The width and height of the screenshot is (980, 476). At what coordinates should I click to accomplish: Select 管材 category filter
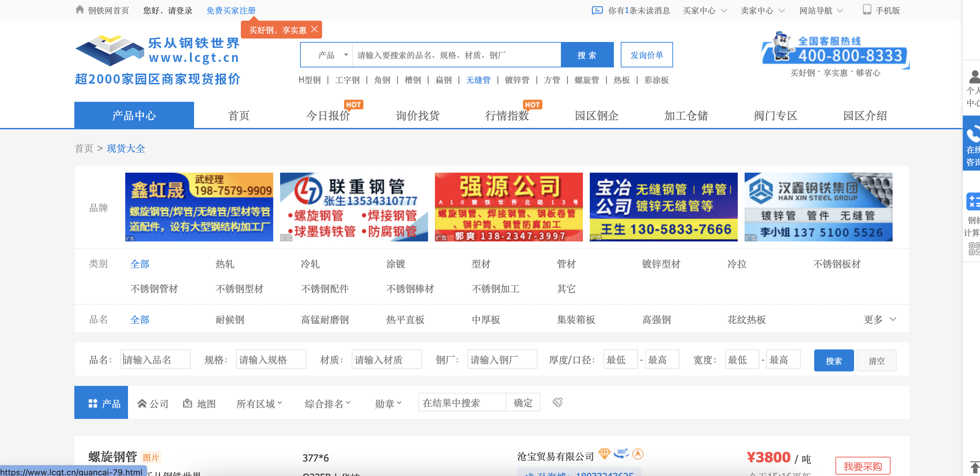click(x=566, y=264)
